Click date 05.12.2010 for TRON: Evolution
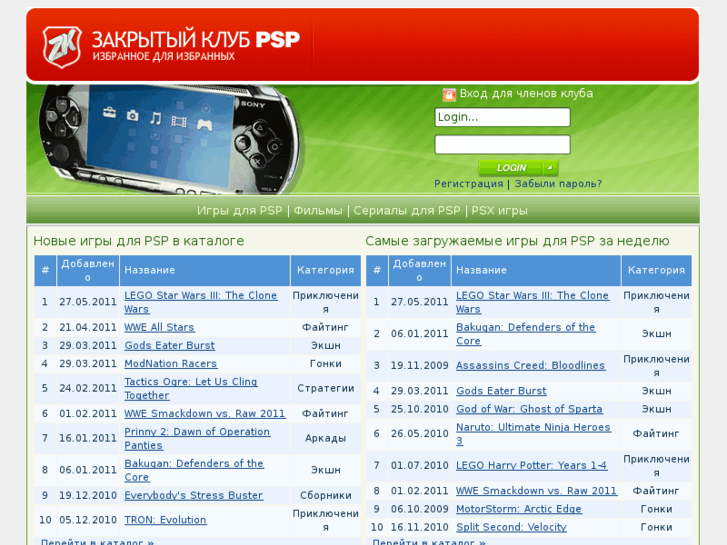This screenshot has height=545, width=727. coord(88,520)
